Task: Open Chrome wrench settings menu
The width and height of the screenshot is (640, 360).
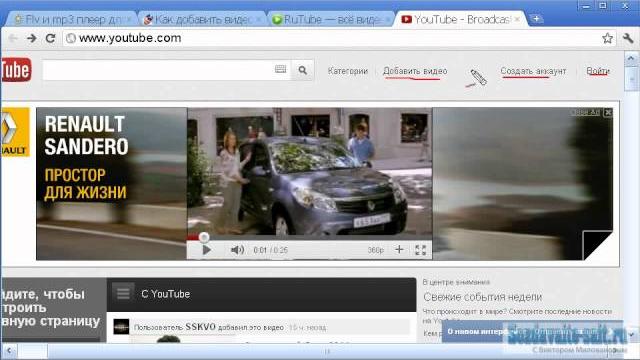Action: pyautogui.click(x=628, y=38)
